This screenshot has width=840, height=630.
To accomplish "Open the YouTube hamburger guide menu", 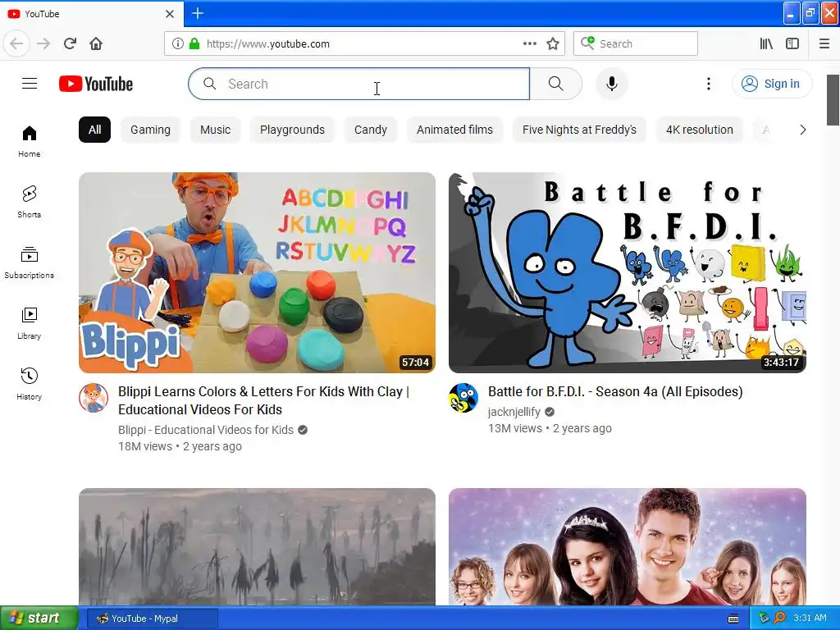I will pyautogui.click(x=30, y=84).
